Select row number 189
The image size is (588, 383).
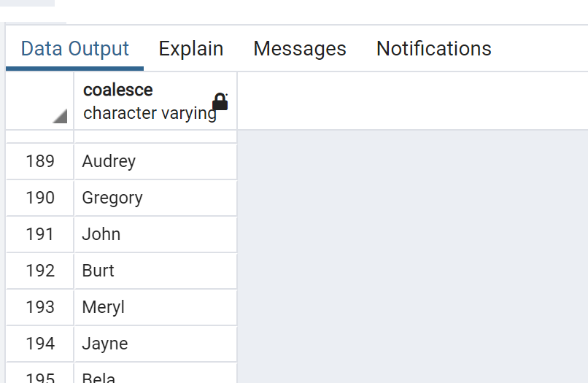tap(39, 161)
